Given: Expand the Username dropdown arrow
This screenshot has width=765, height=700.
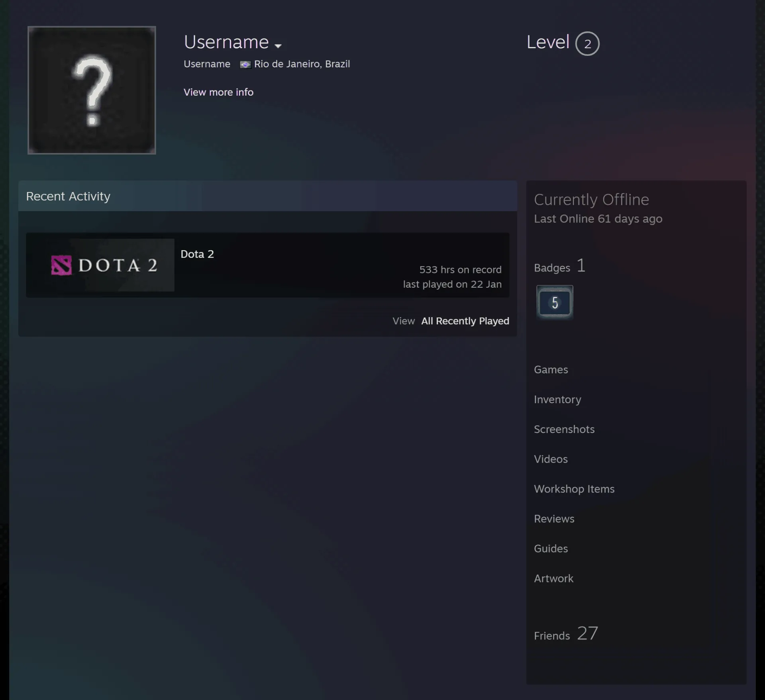Looking at the screenshot, I should point(278,46).
